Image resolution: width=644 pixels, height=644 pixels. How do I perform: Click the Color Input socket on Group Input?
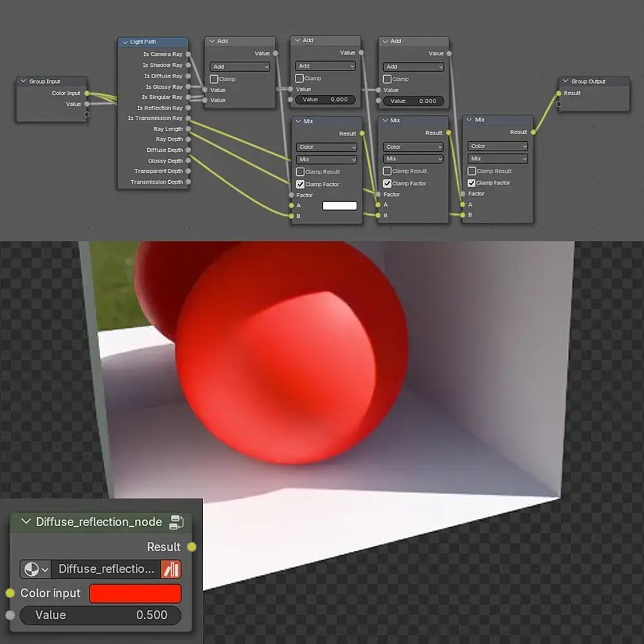pos(87,93)
